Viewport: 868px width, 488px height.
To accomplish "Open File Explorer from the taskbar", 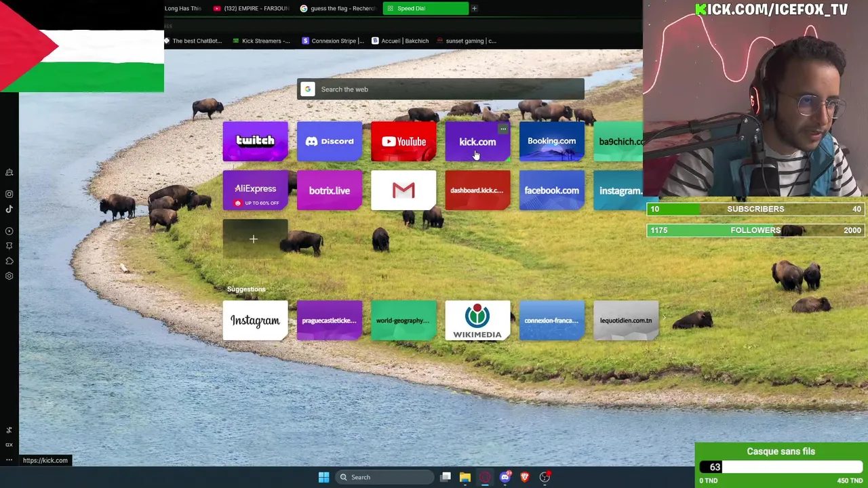I will point(465,477).
